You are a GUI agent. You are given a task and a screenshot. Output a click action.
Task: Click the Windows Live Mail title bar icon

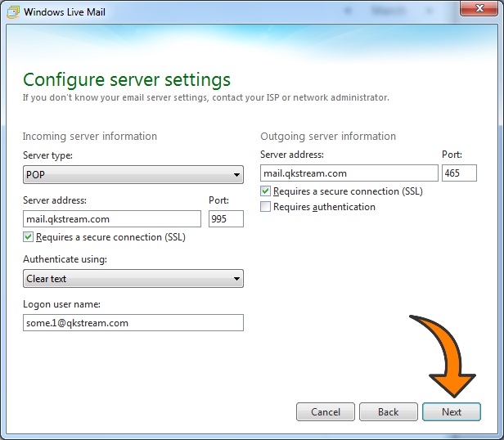[13, 12]
